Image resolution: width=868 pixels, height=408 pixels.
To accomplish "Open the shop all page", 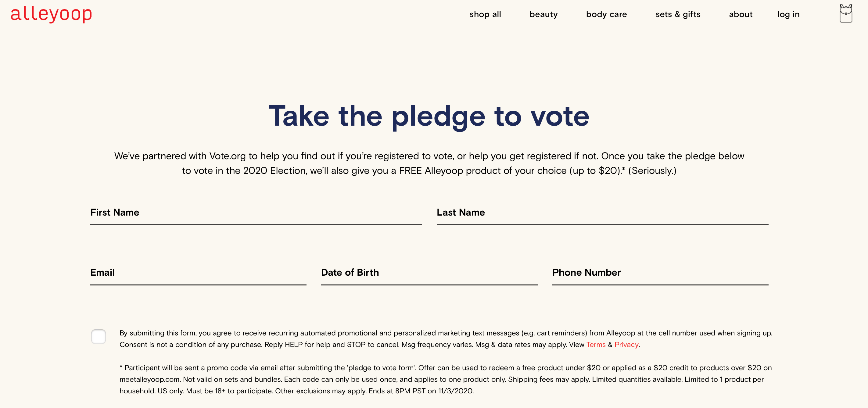I will click(485, 14).
